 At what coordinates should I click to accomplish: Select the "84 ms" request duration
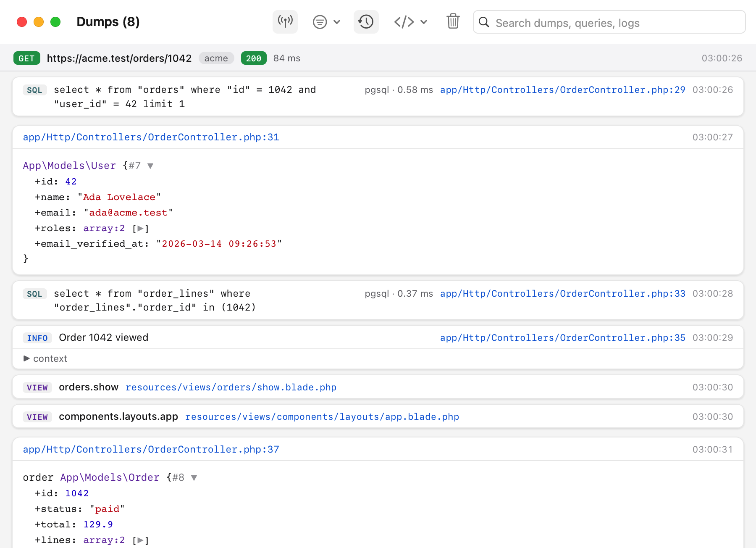tap(287, 58)
